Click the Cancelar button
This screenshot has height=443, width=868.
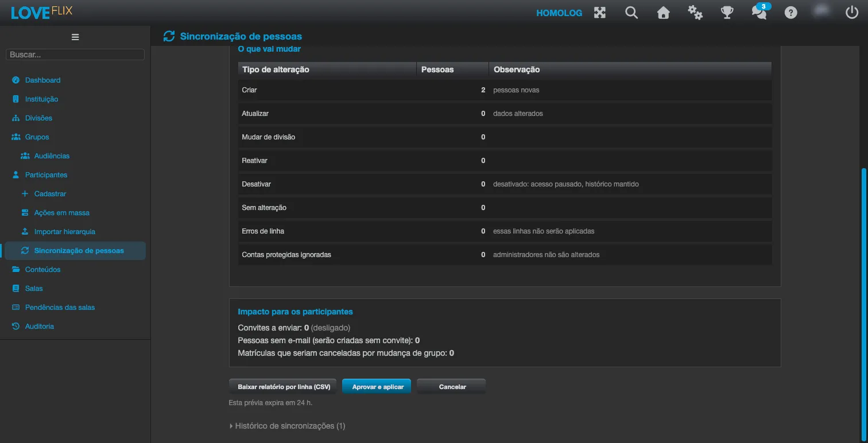click(x=452, y=387)
